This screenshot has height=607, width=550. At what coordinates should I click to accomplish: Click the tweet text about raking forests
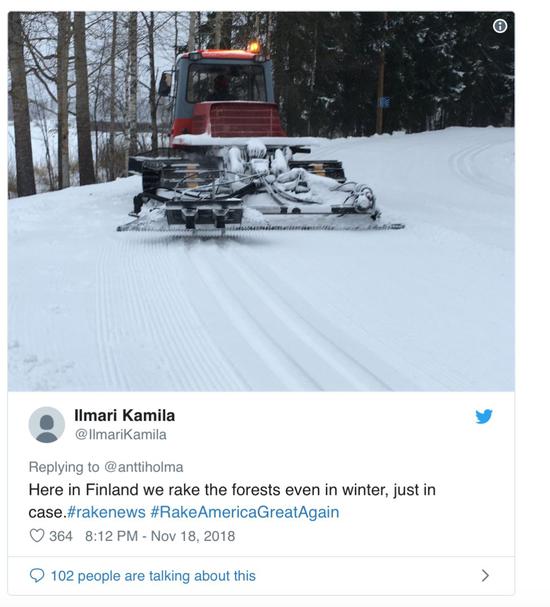(x=232, y=501)
